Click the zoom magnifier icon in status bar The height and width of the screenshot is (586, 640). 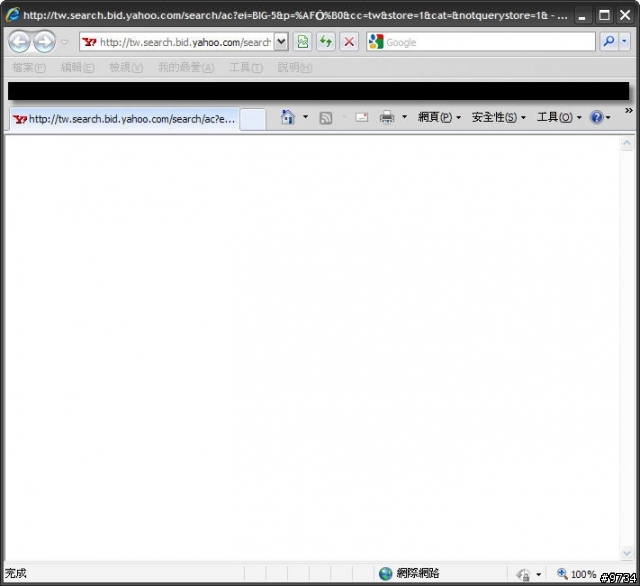click(x=562, y=573)
